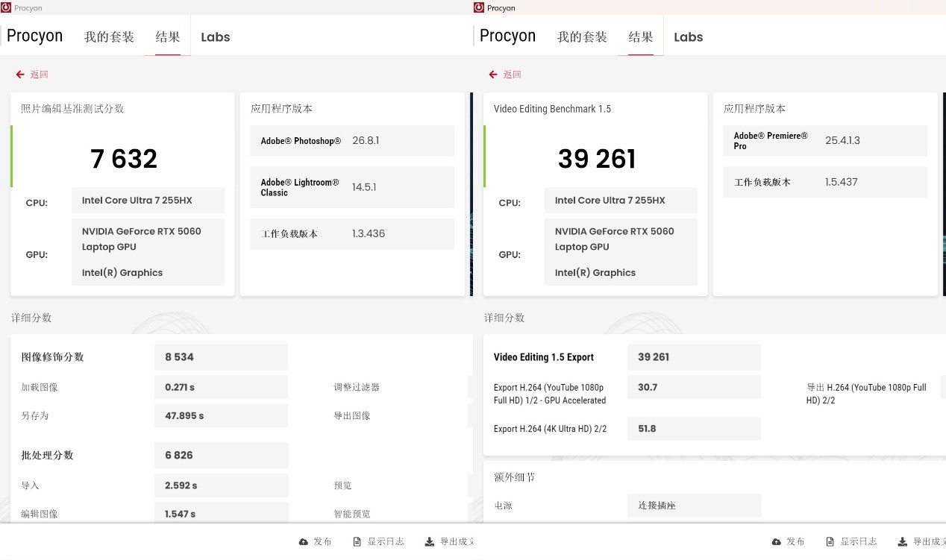946x560 pixels.
Task: Click the show log document icon in left window
Action: coord(357,541)
